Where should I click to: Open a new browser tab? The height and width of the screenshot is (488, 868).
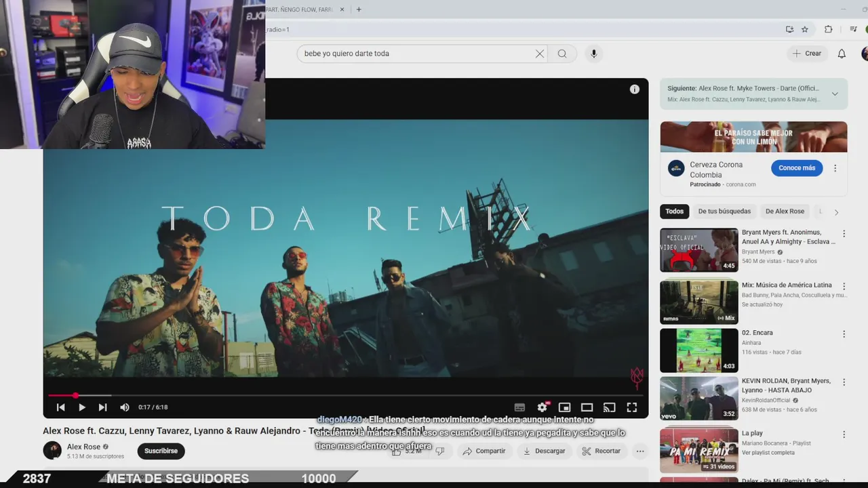(359, 9)
